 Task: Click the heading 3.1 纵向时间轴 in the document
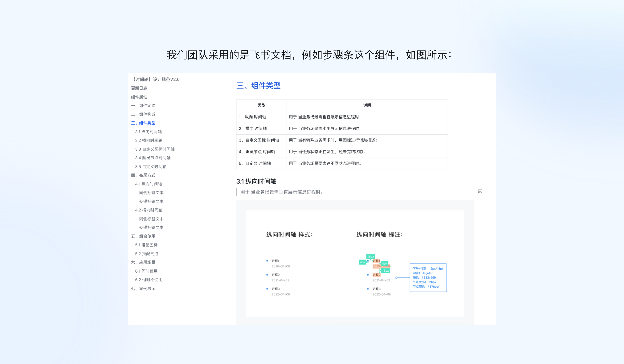coord(256,182)
